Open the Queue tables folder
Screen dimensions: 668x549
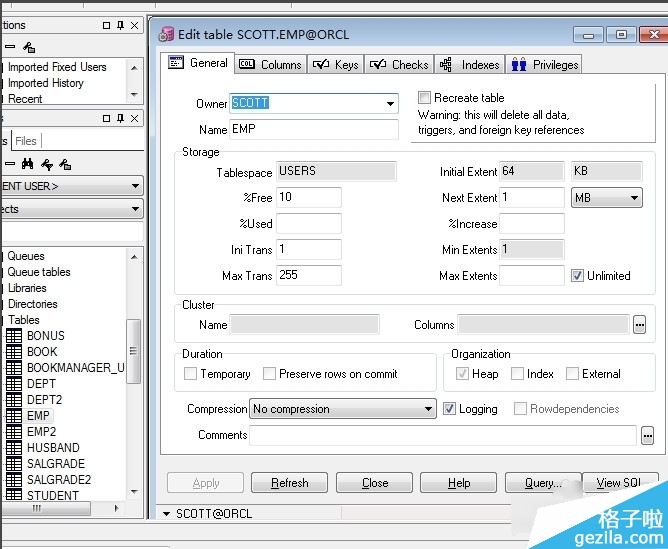39,272
